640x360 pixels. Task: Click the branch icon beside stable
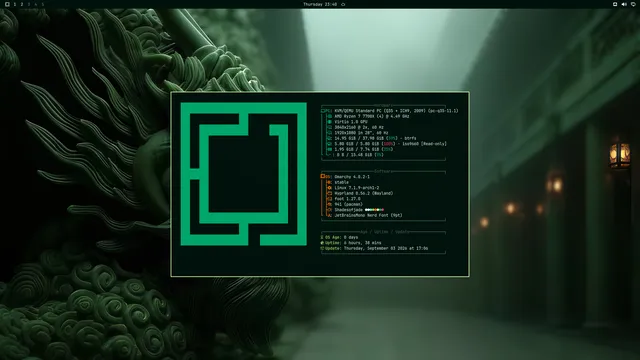330,182
